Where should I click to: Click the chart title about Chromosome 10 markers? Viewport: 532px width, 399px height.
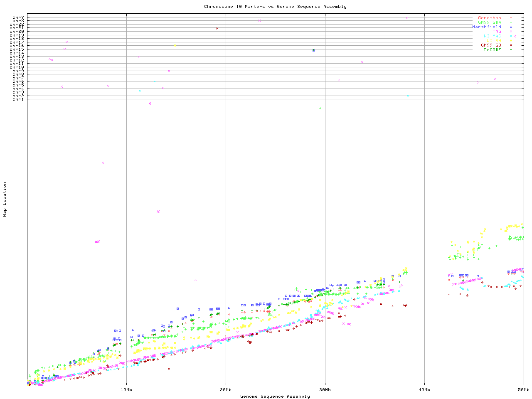point(275,7)
